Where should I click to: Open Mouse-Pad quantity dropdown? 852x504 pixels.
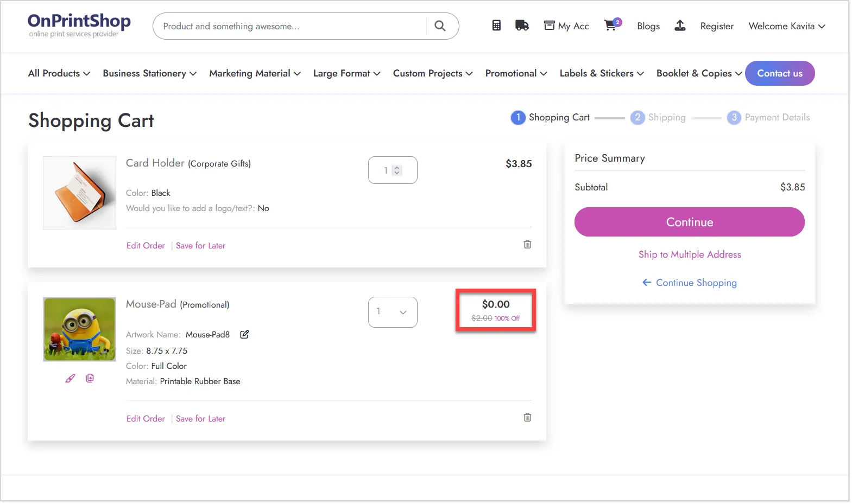(393, 312)
